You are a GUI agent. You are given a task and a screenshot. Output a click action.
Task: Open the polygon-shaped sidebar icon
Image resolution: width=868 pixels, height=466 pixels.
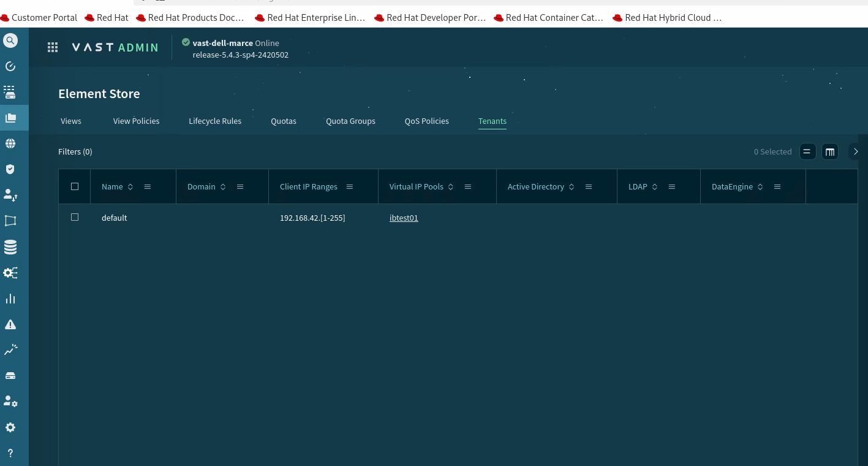coord(10,221)
